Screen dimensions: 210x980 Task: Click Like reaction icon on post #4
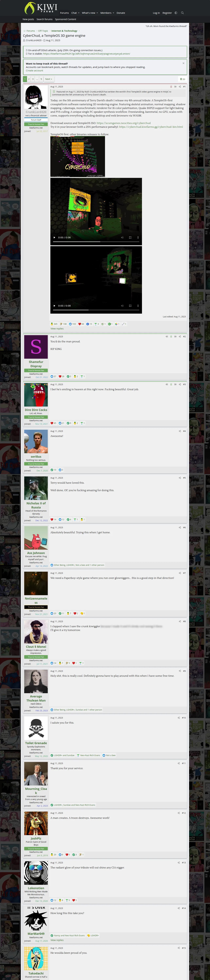click(x=60, y=470)
